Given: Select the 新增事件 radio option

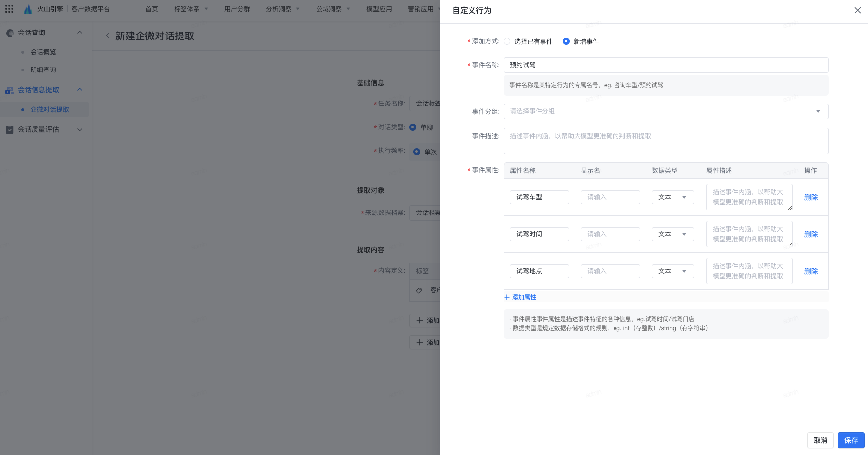Looking at the screenshot, I should (x=566, y=41).
